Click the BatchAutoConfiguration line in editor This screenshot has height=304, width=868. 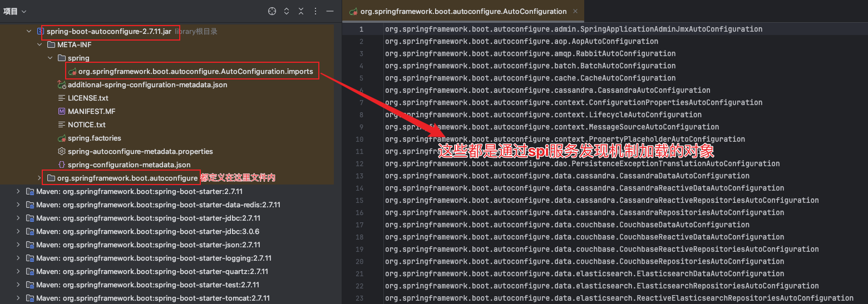click(x=530, y=66)
